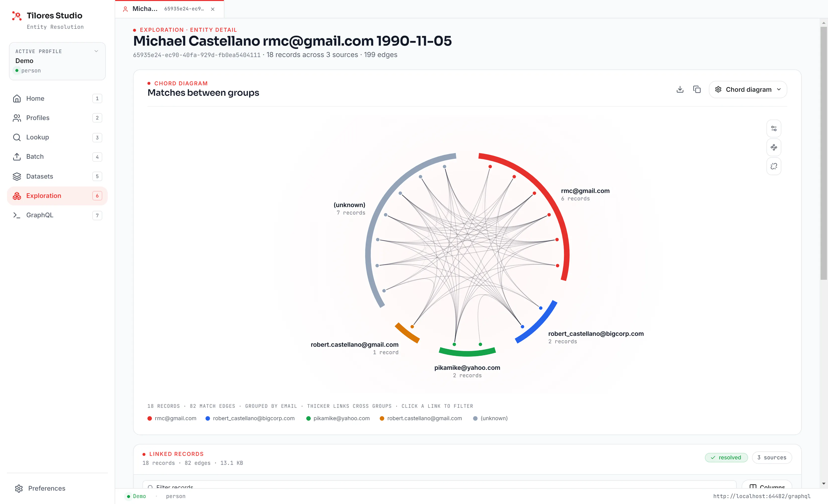This screenshot has width=828, height=504.
Task: Click the Columns button in linked records
Action: pos(767,486)
